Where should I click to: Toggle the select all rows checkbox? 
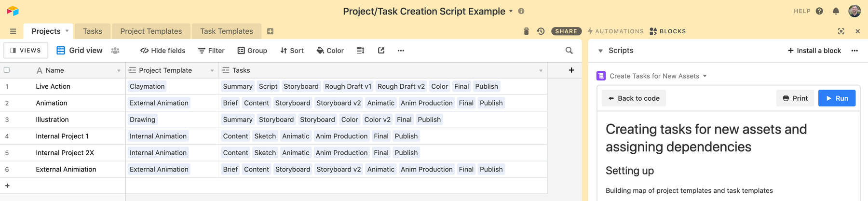coord(7,70)
